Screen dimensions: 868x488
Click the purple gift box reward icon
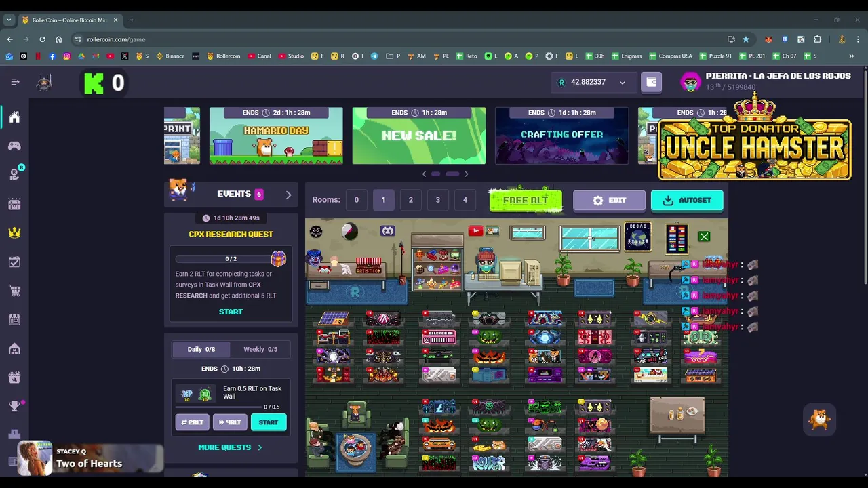pos(278,258)
